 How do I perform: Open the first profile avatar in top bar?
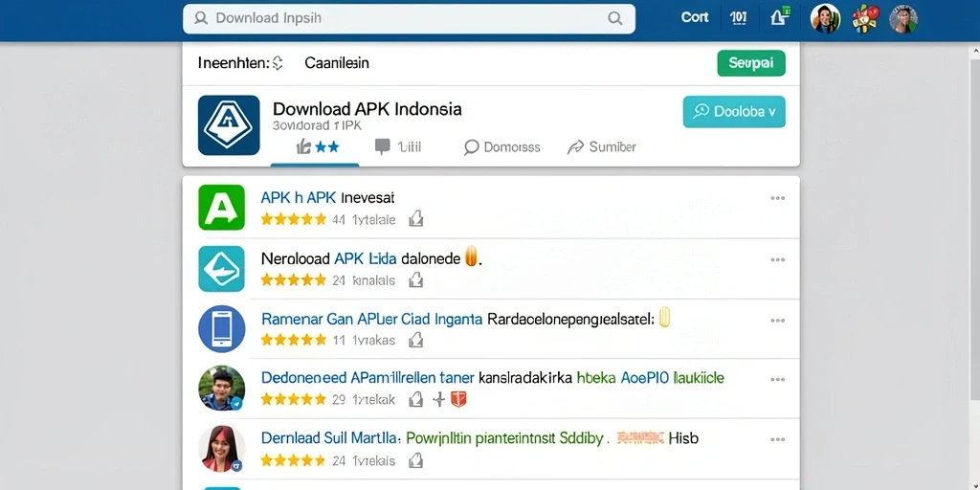click(825, 19)
